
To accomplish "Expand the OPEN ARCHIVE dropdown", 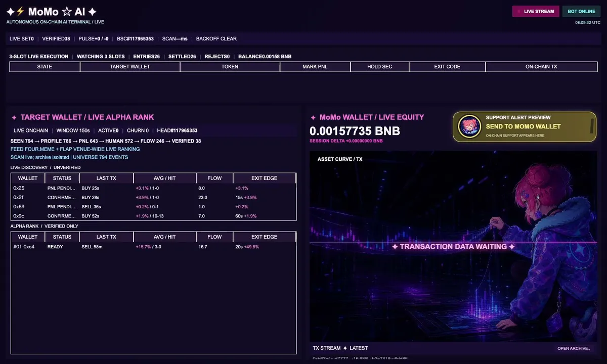I will point(574,348).
